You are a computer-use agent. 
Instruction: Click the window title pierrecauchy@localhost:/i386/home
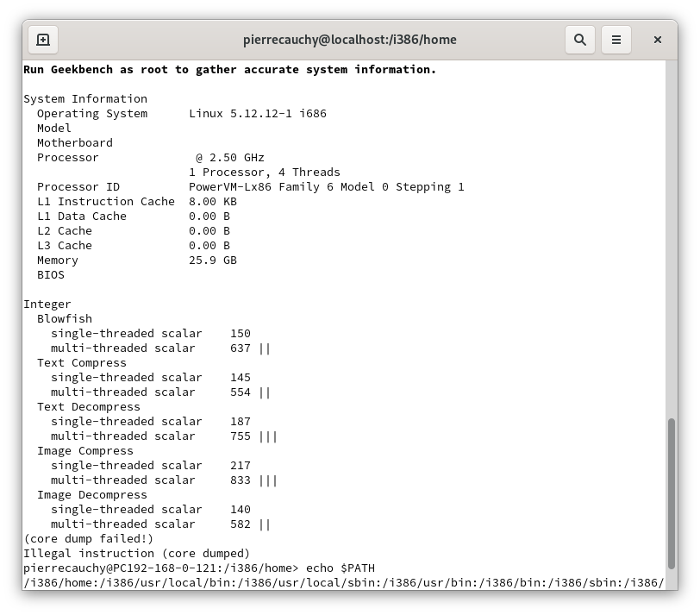349,40
